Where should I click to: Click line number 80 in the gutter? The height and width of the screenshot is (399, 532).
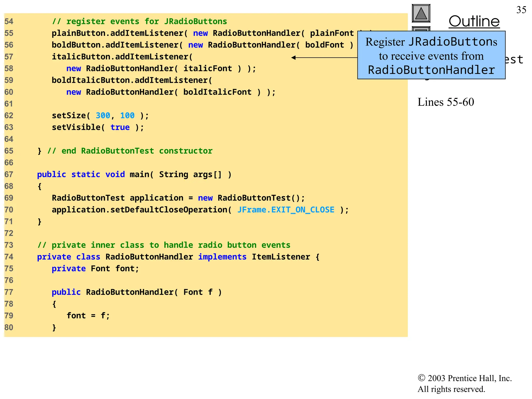click(9, 327)
